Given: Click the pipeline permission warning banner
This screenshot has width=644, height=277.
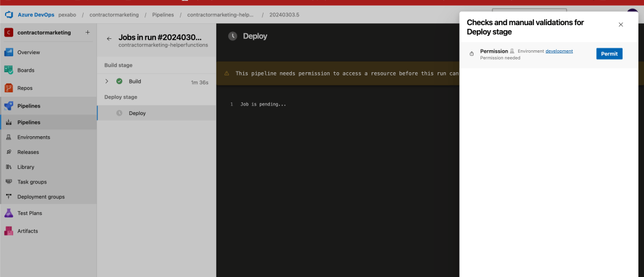Looking at the screenshot, I should point(338,73).
